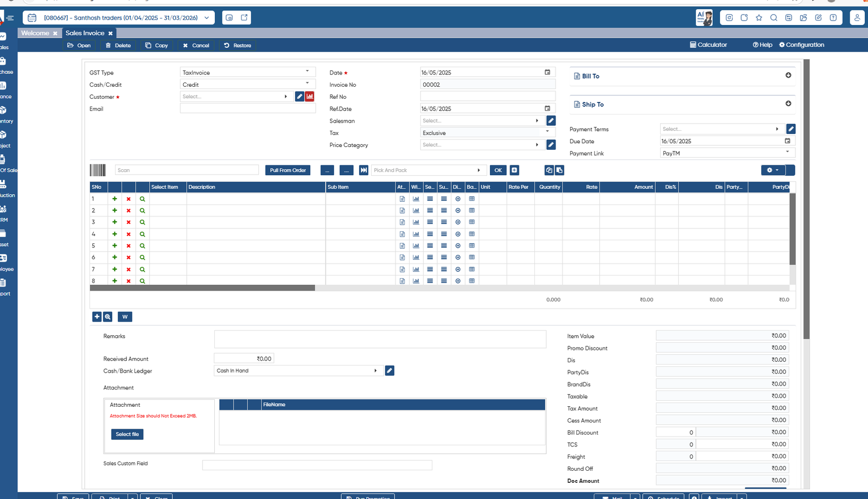Click red delete X in row 3
This screenshot has width=868, height=499.
[x=129, y=222]
